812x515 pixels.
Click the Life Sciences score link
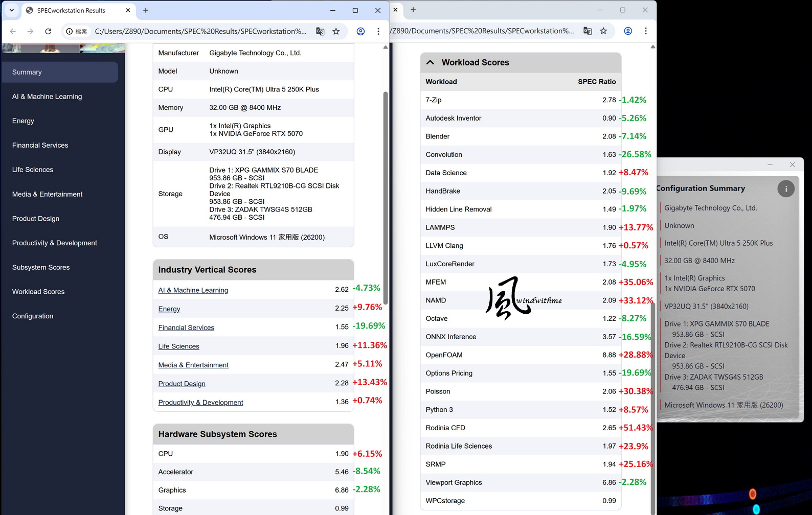178,346
